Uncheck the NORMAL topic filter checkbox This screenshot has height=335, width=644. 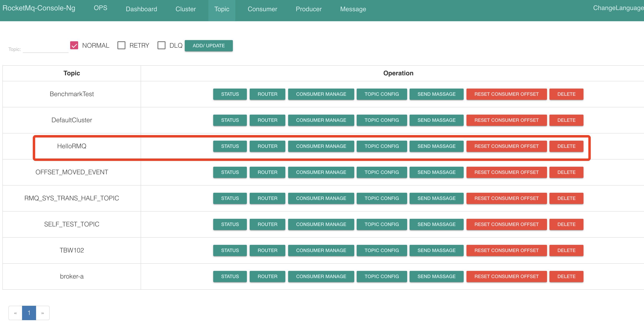coord(74,45)
